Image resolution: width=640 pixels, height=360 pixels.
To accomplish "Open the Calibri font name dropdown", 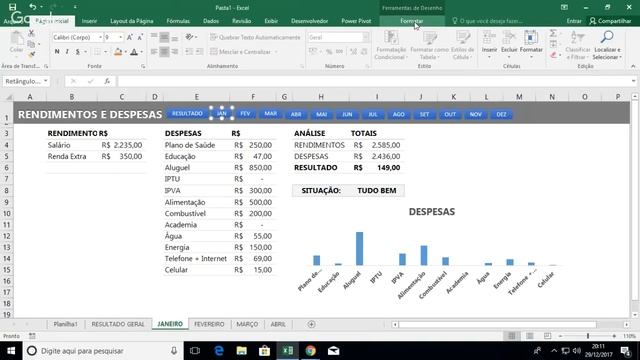I will 100,37.
